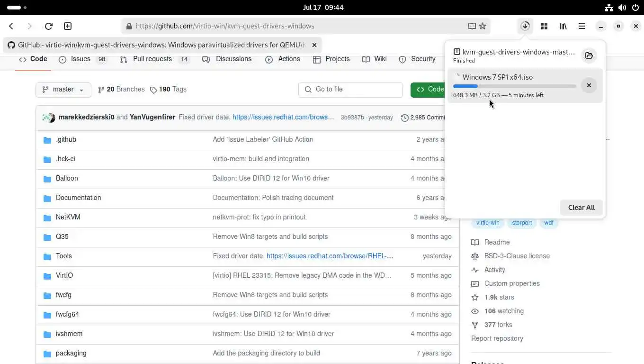
Task: Open commit 'Documentation: Polish tracing document'
Action: [x=273, y=198]
